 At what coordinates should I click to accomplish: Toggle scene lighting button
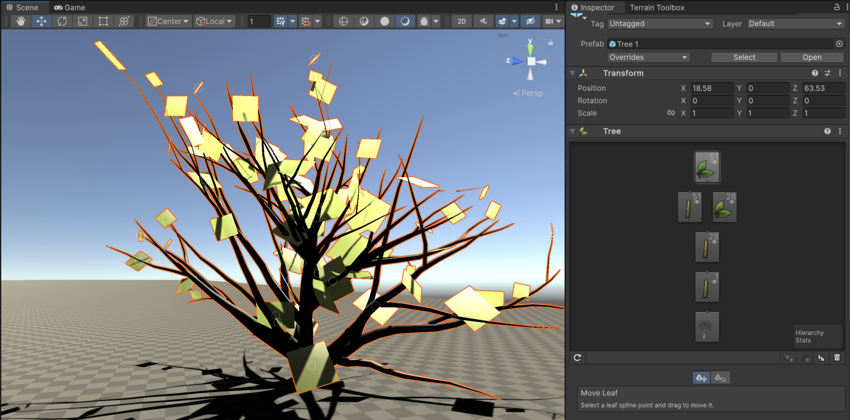427,21
